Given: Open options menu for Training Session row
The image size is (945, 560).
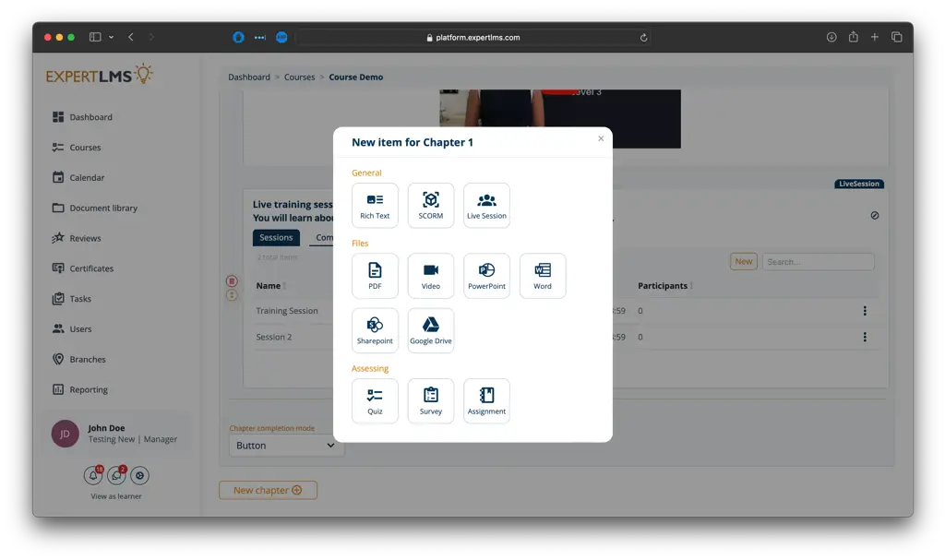Looking at the screenshot, I should pos(865,311).
